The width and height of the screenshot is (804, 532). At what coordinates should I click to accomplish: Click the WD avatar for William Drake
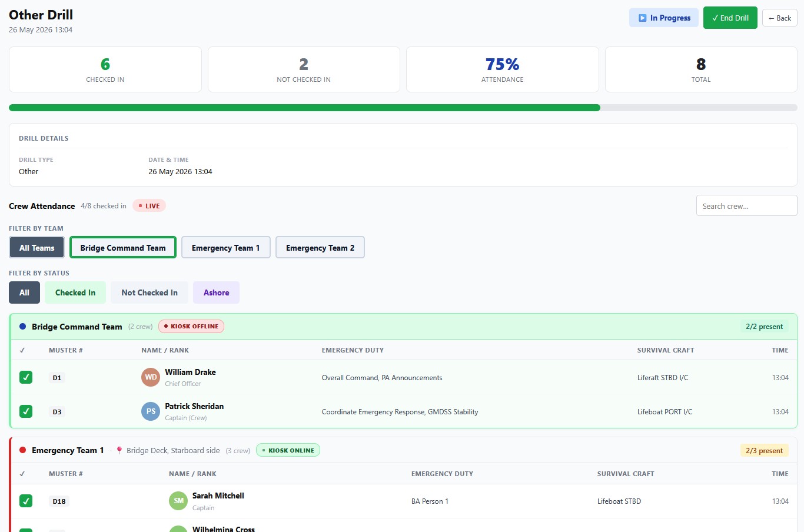tap(151, 377)
